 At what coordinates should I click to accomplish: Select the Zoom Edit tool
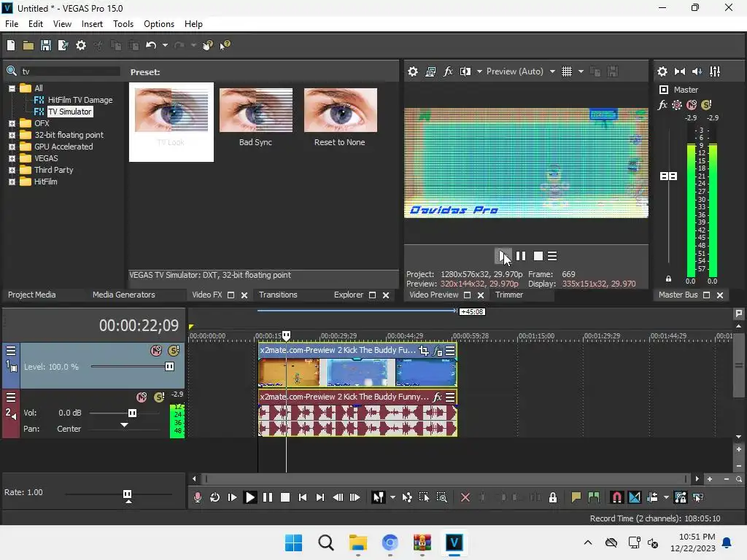(441, 497)
